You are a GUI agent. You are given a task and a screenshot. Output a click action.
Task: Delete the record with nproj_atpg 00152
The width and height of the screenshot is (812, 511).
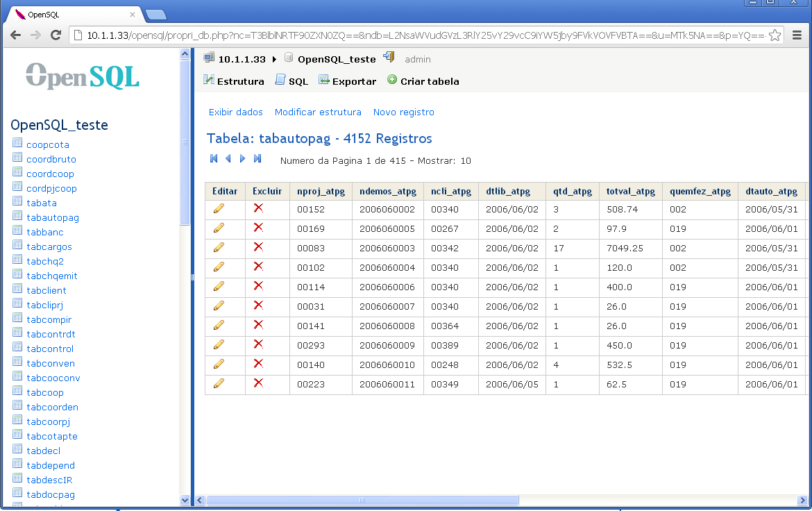(258, 208)
